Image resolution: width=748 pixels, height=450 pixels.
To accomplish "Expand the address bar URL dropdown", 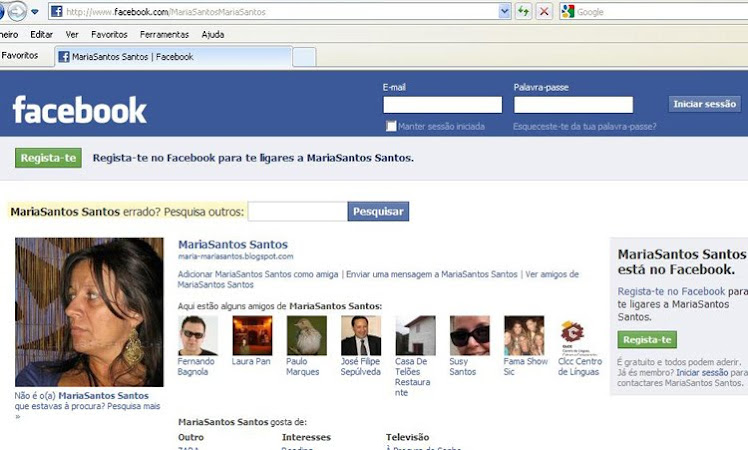I will click(504, 11).
